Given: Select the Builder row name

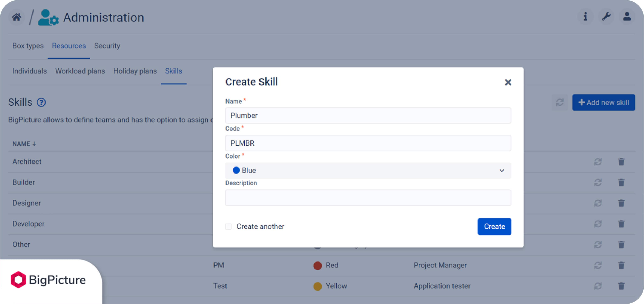Looking at the screenshot, I should (x=24, y=182).
